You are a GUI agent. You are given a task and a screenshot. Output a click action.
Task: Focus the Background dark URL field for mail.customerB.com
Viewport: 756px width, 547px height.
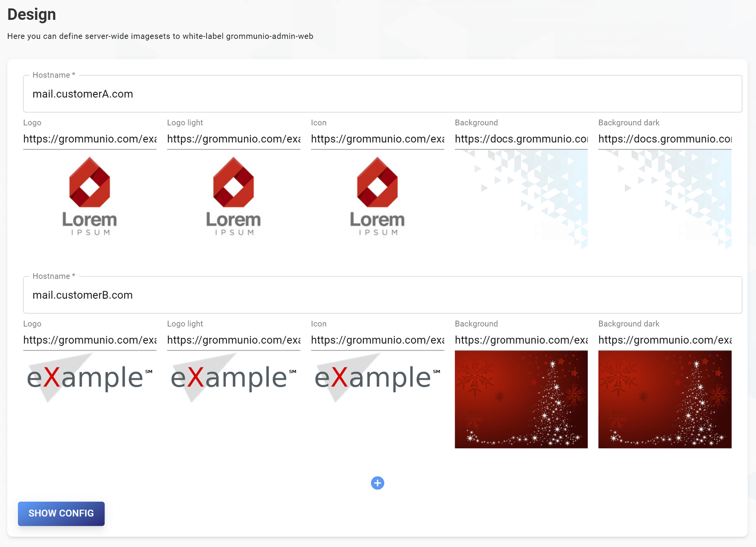665,340
